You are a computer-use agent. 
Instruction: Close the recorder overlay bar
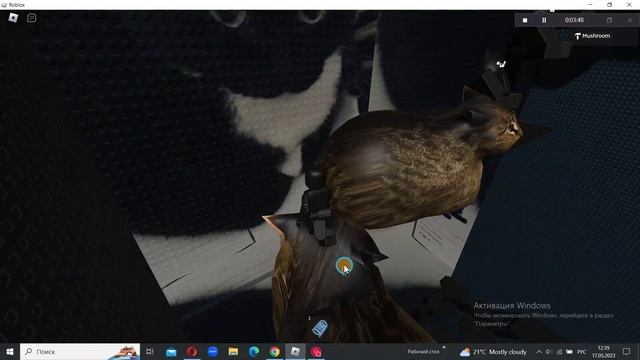(x=629, y=20)
